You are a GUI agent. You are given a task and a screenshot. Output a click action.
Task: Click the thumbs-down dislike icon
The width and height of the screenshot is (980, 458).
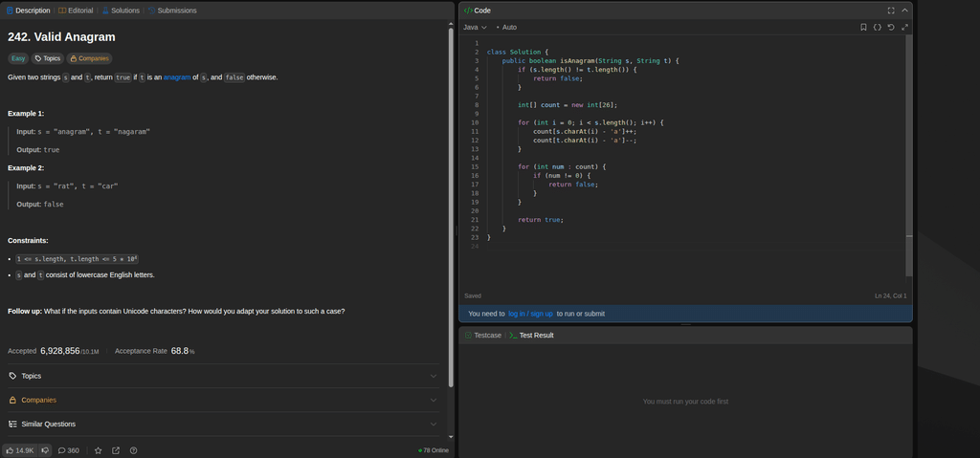[x=45, y=450]
